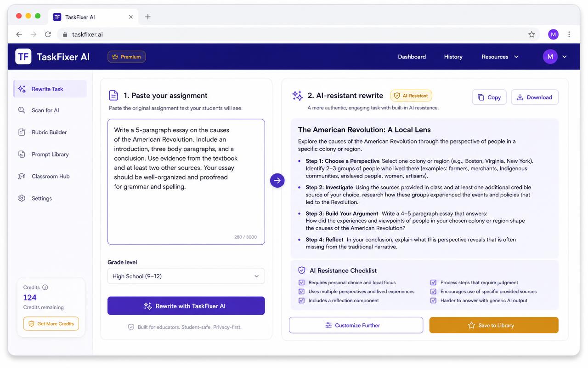Click inside the assignment text area
Image resolution: width=588 pixels, height=368 pixels.
(x=186, y=182)
